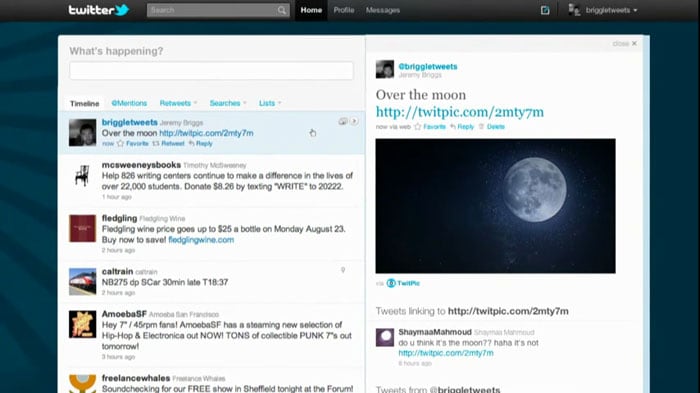Retweet the Over the moon tweet
The image size is (700, 393).
[168, 143]
